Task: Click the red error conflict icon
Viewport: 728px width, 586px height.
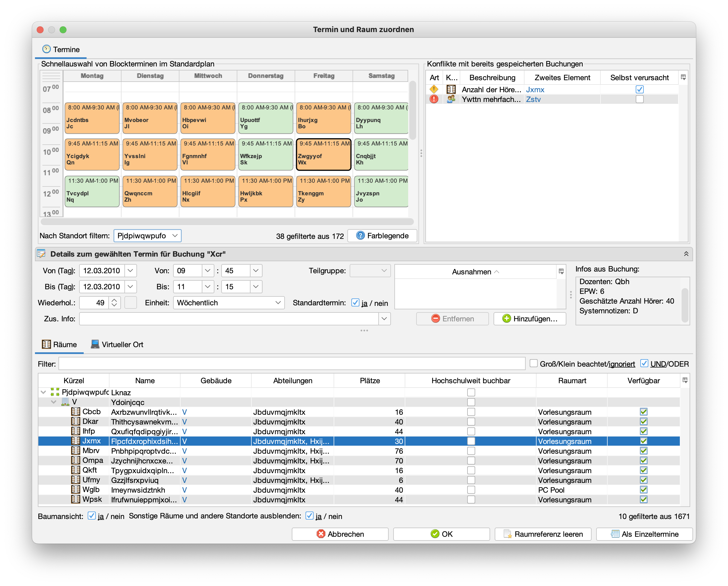Action: 434,99
